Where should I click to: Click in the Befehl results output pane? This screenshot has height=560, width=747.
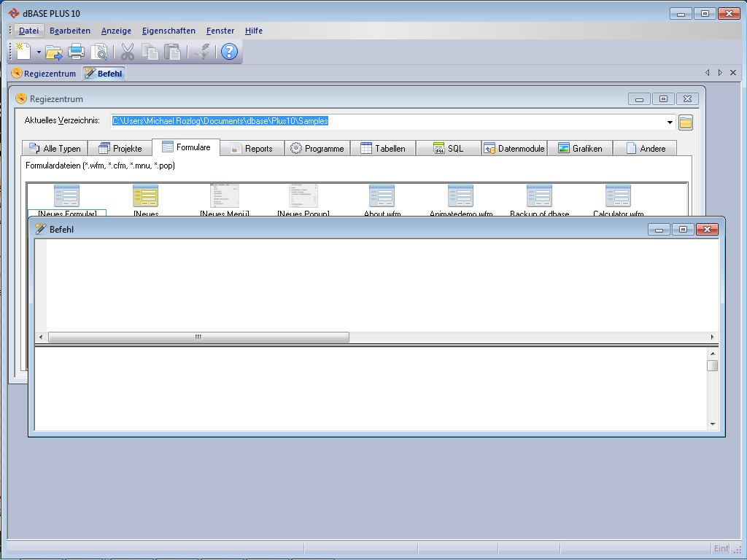(x=371, y=389)
